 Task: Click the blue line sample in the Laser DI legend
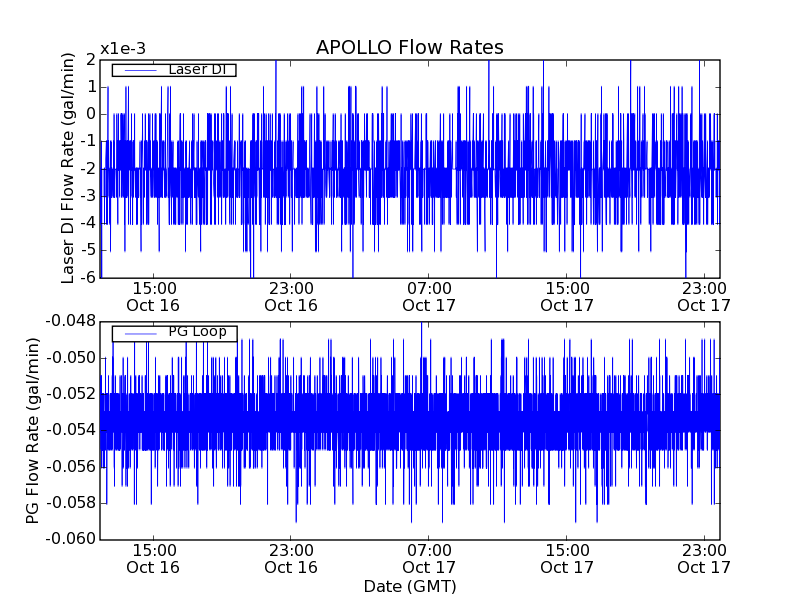pyautogui.click(x=140, y=70)
